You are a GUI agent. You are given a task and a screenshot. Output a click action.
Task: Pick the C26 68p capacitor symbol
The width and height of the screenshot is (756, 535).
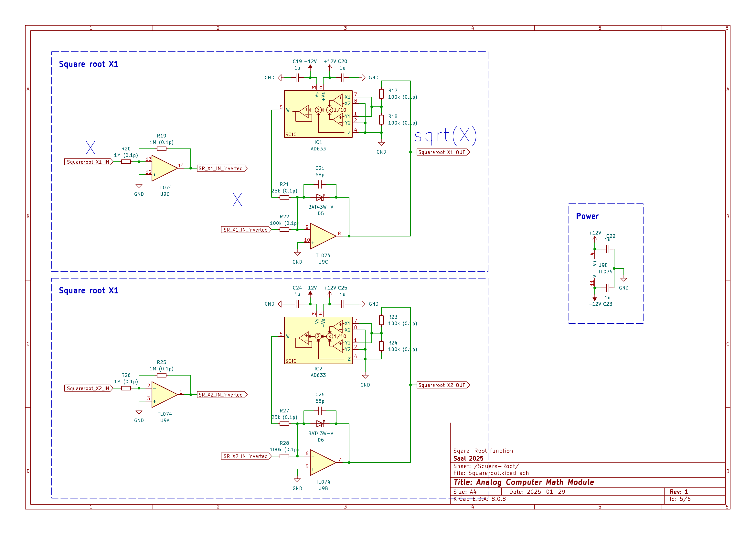click(x=320, y=411)
